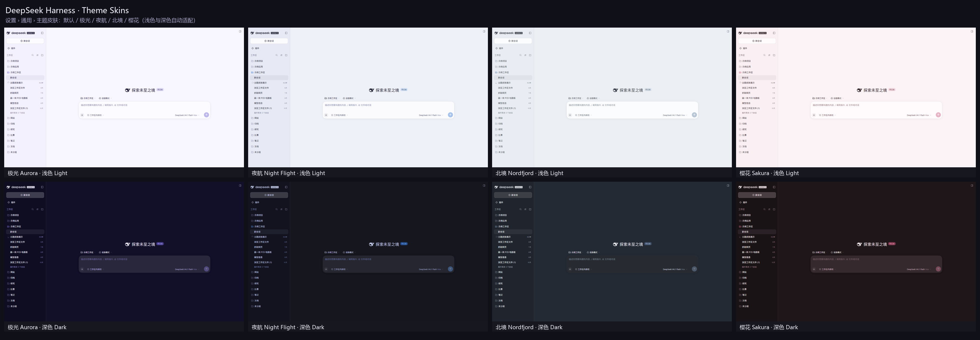Expand 展开其余 3 个会话 in Aurora Light sidebar
Image resolution: width=980 pixels, height=340 pixels.
coord(17,113)
